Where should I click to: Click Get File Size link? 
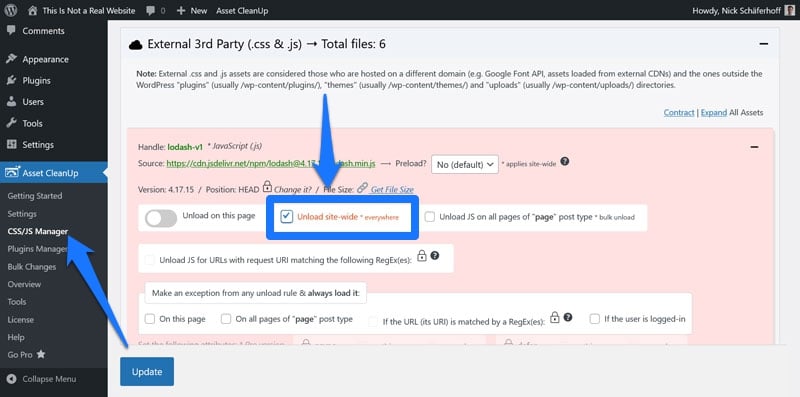(x=392, y=189)
